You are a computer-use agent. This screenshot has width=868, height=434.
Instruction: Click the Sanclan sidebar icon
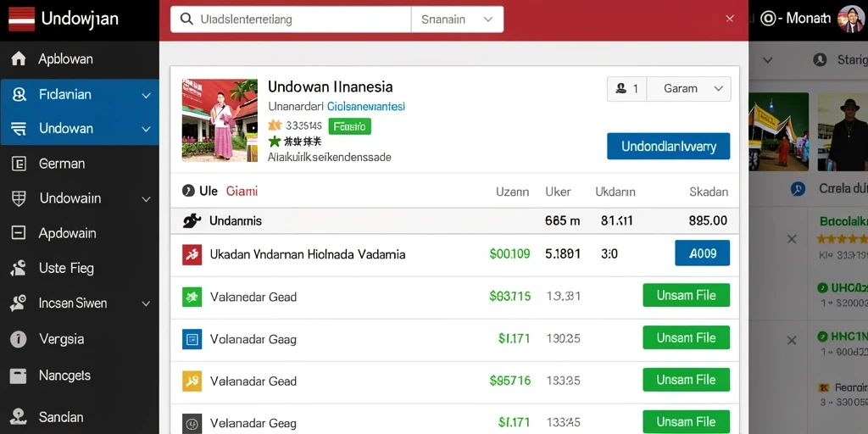pyautogui.click(x=19, y=417)
